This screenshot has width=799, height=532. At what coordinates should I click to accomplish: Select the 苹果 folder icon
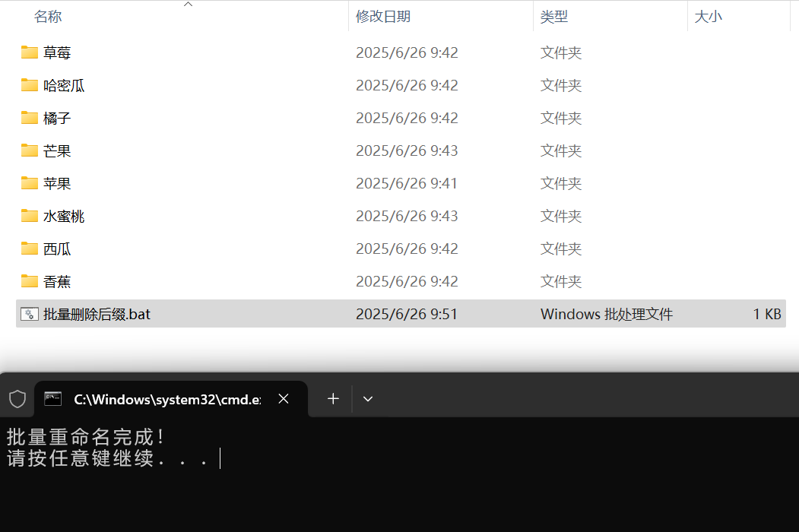(x=30, y=183)
